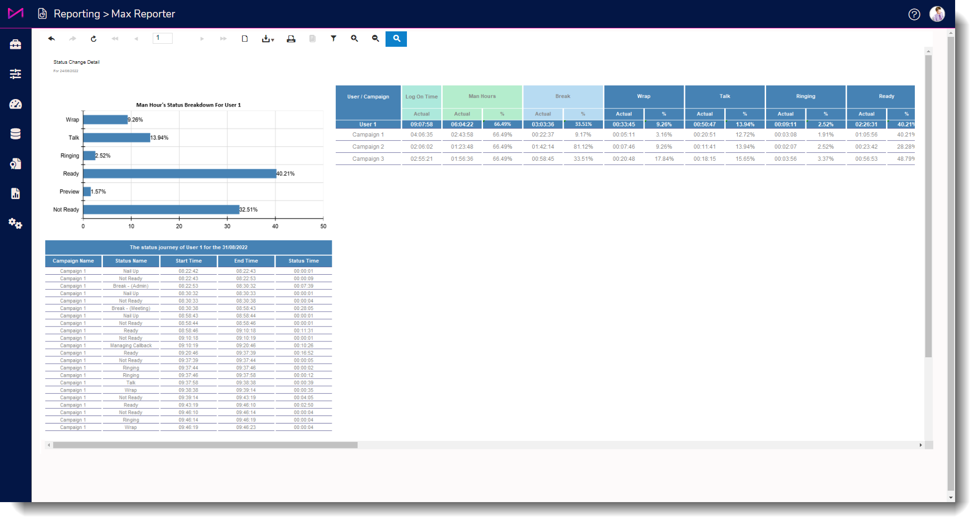Click the 81.12% break value for Campaign 2
The height and width of the screenshot is (527, 980).
coord(583,147)
